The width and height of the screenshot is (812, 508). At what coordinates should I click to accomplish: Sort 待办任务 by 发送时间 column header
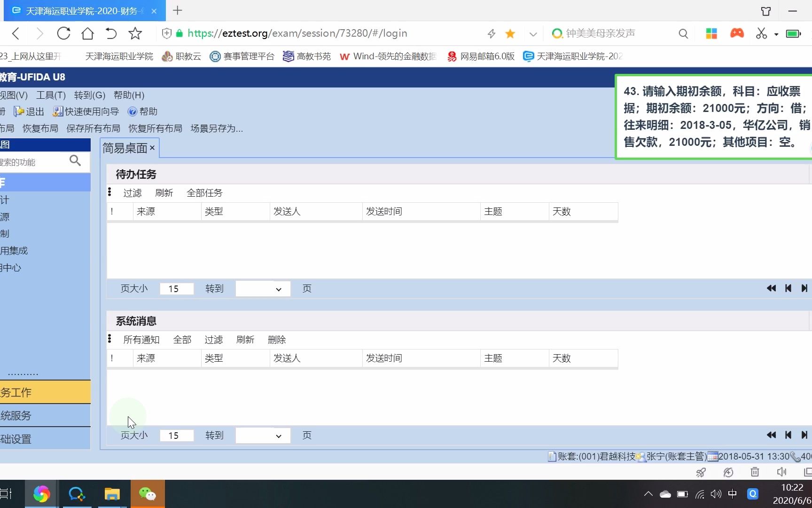tap(422, 212)
